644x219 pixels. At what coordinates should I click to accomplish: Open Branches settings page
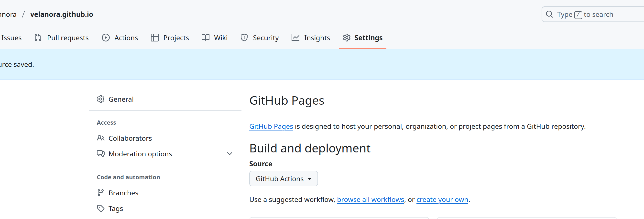pos(165,193)
